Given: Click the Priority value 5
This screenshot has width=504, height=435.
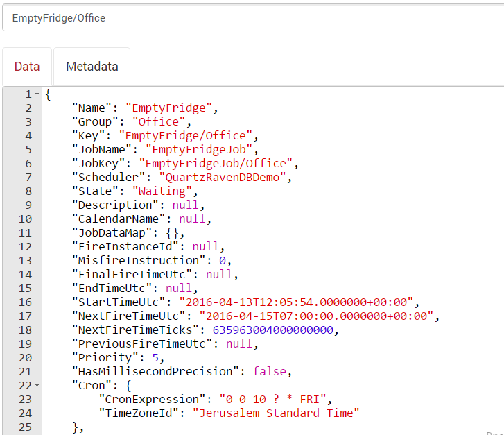Looking at the screenshot, I should pos(155,357).
